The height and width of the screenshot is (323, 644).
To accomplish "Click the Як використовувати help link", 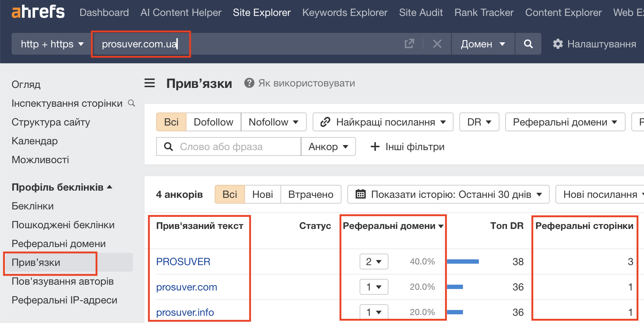I will (x=306, y=83).
